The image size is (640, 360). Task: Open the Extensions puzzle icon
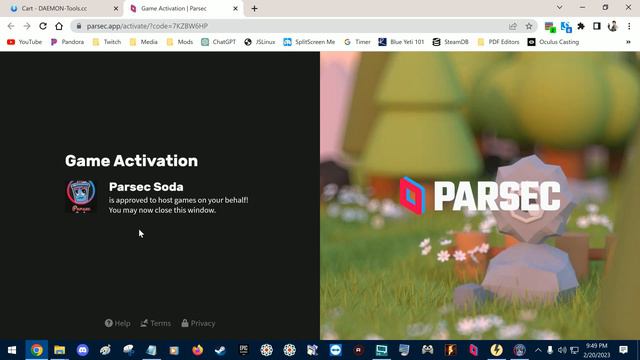click(x=581, y=26)
